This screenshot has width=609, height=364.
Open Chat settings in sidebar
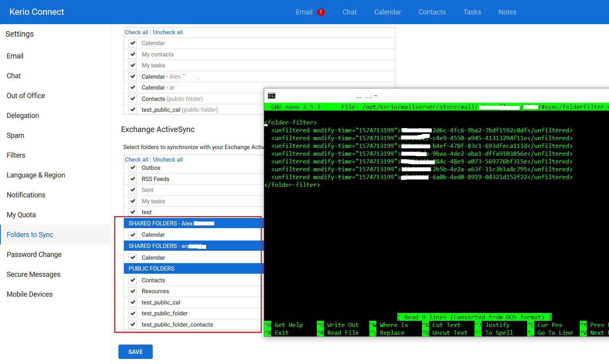pos(55,76)
